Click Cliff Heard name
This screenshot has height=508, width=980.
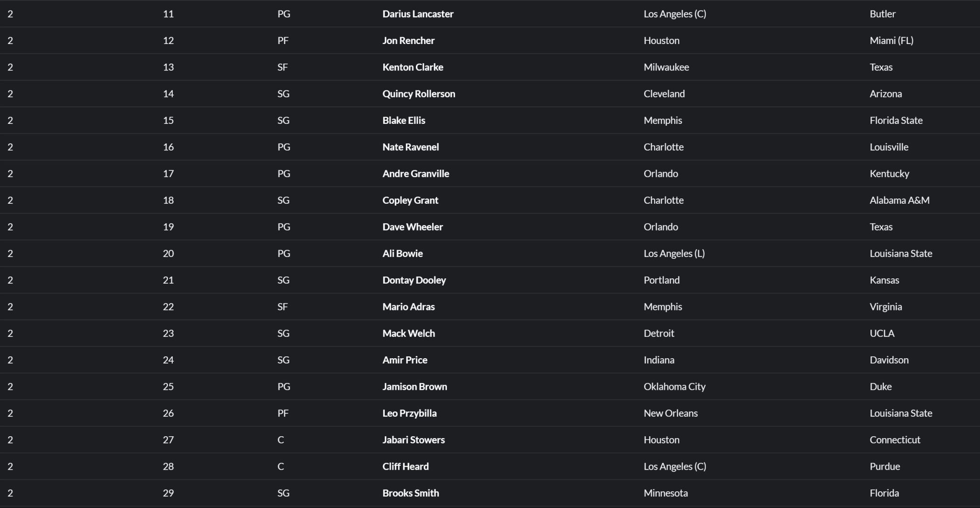click(405, 467)
